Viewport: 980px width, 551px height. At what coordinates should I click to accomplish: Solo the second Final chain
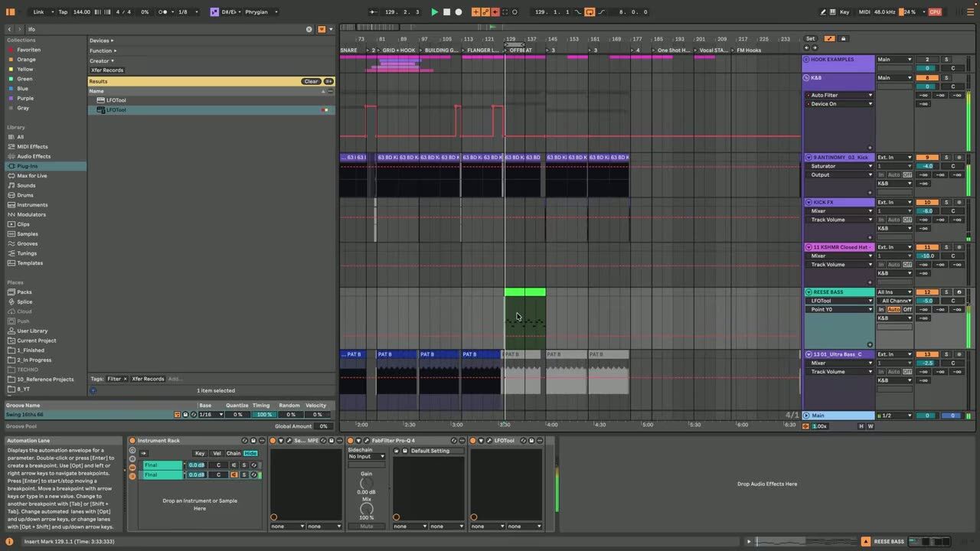pyautogui.click(x=244, y=474)
